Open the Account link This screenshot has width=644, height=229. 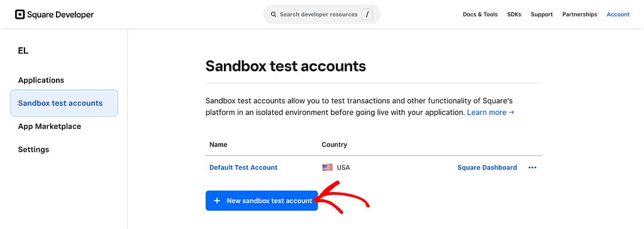point(618,14)
